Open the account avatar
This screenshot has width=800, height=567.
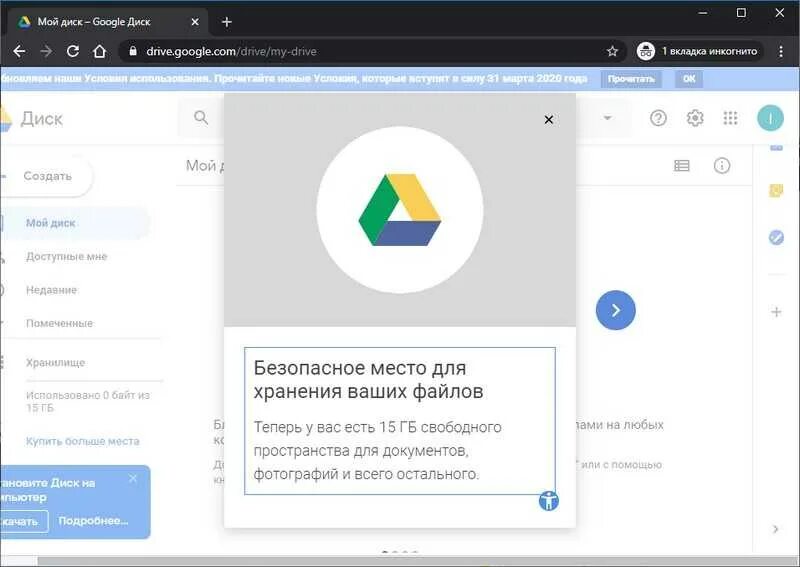[x=770, y=118]
